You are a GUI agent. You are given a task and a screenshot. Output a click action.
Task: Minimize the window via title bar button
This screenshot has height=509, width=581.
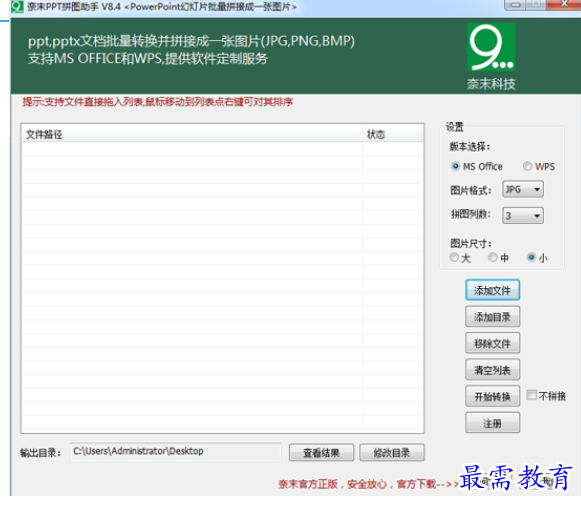click(x=515, y=4)
